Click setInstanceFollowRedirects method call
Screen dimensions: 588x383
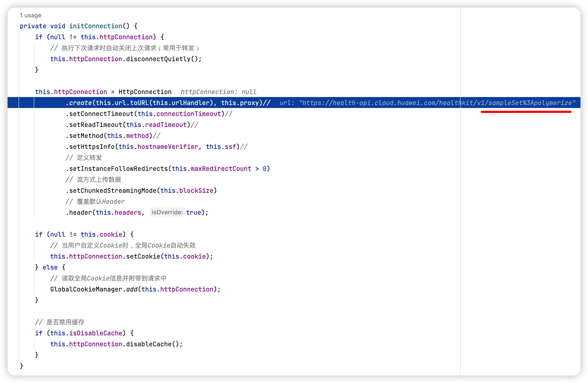pos(117,168)
